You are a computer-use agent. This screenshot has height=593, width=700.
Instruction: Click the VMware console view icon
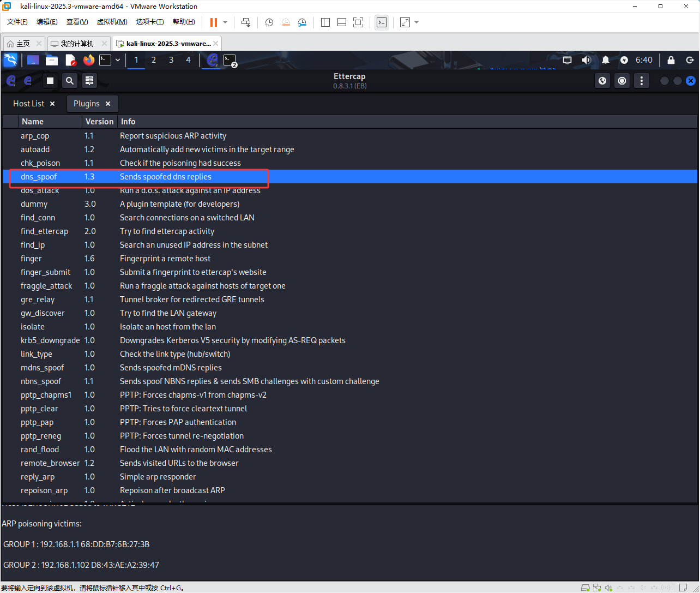pyautogui.click(x=382, y=22)
